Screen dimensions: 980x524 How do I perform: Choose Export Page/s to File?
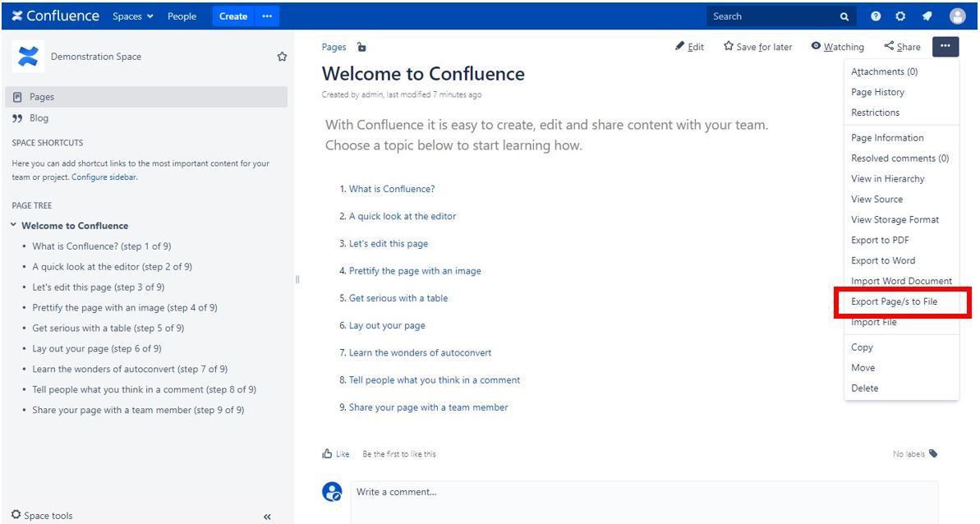point(901,301)
